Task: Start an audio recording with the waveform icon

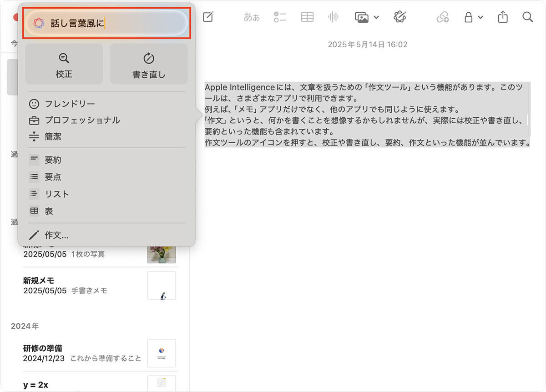Action: coord(334,17)
